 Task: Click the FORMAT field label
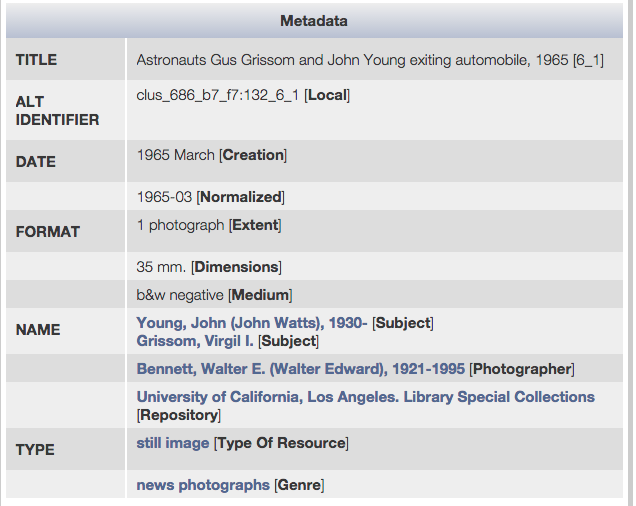click(x=48, y=232)
